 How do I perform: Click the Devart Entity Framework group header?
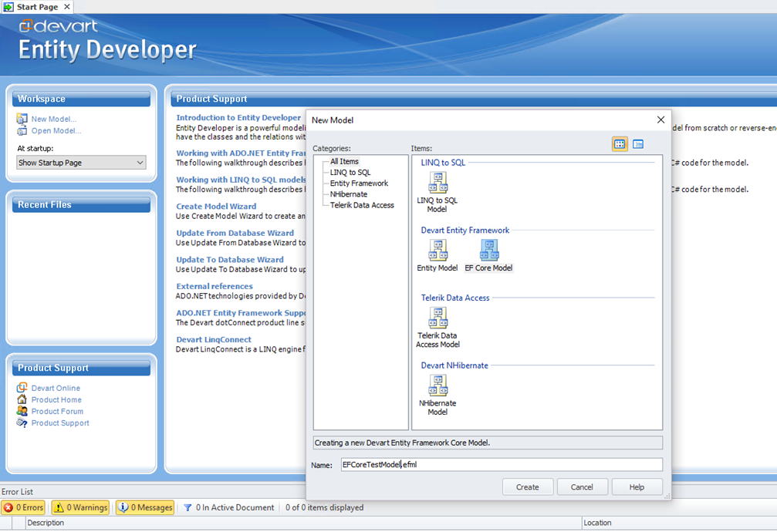pos(465,231)
